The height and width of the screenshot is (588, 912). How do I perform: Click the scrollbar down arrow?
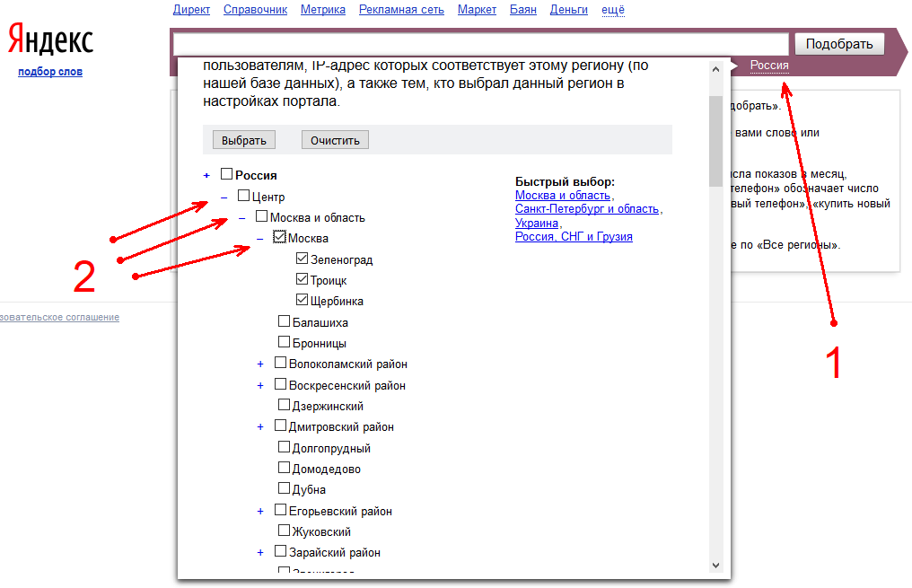point(715,566)
